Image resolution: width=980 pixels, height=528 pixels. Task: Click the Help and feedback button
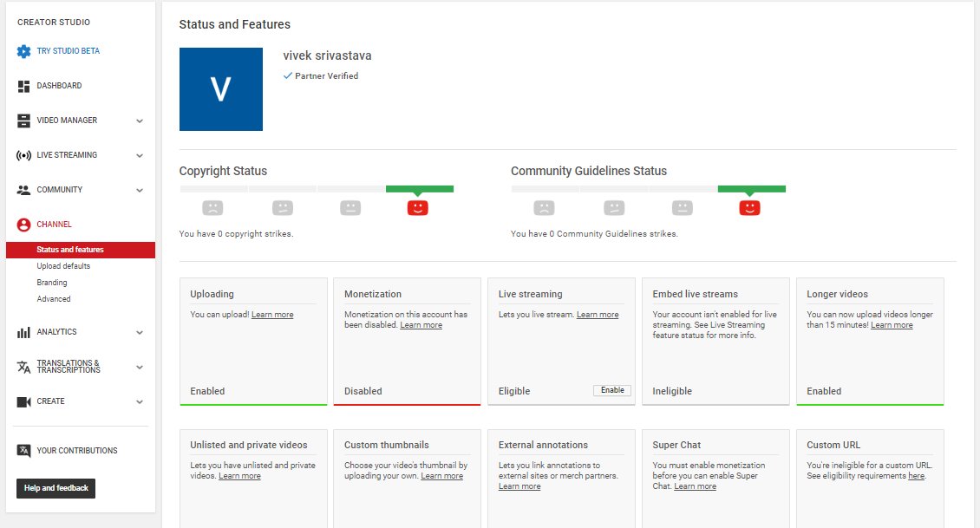[x=56, y=488]
